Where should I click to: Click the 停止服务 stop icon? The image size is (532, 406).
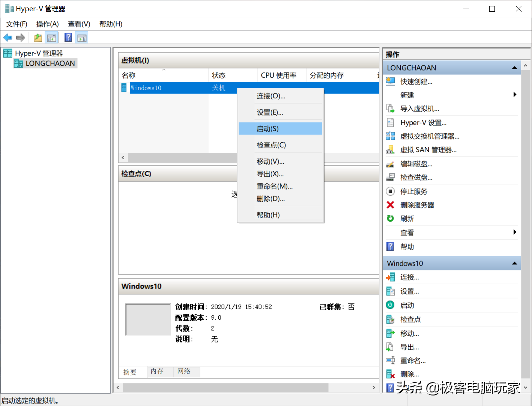[391, 191]
